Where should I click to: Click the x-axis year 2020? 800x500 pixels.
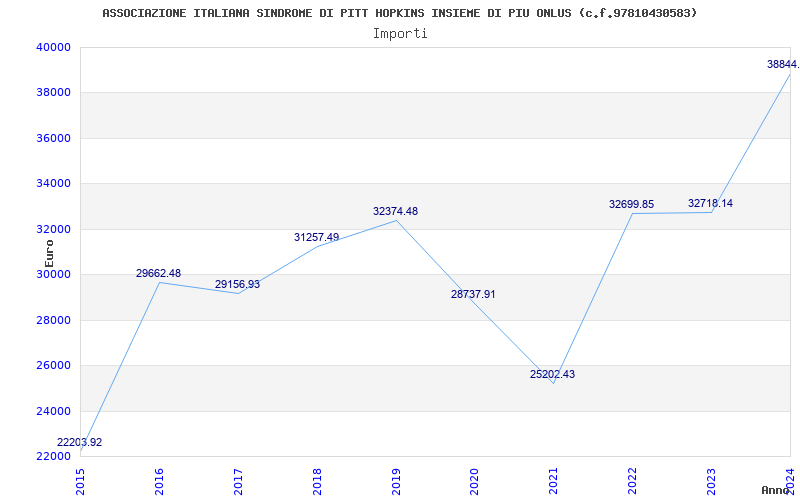click(x=475, y=482)
